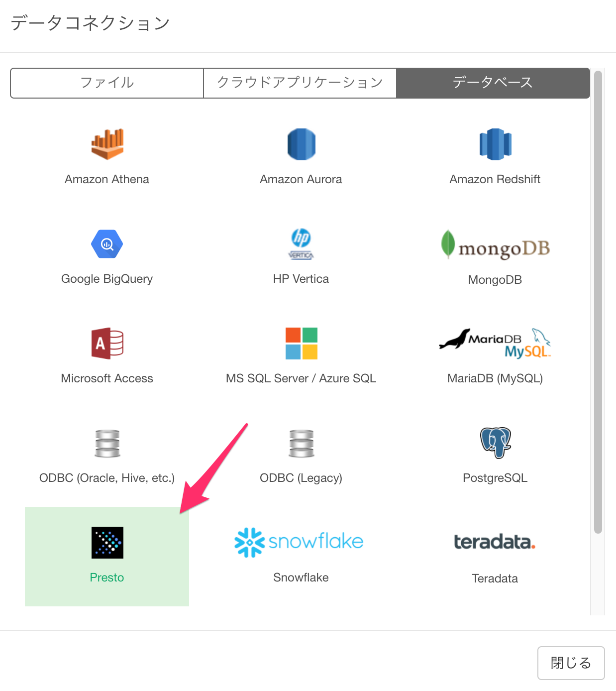Select the MS SQL Server / Azure SQL label
The width and height of the screenshot is (616, 691).
coord(301,378)
